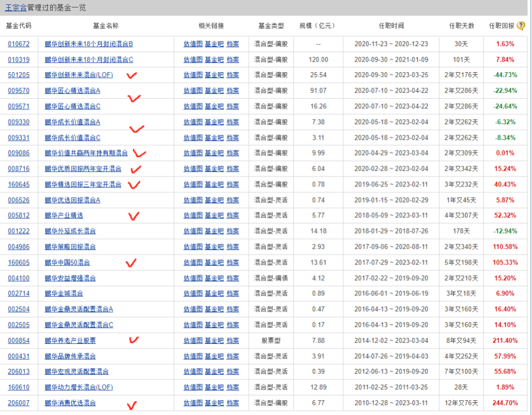Screen dimensions: 532x415
Task: Open 鹏华精选回报三年定开混合 fund page
Action: 83,184
